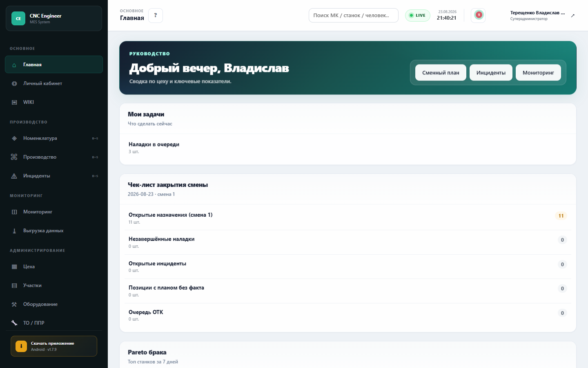Open Личный кабинет menu item
This screenshot has width=588, height=368.
click(x=54, y=84)
